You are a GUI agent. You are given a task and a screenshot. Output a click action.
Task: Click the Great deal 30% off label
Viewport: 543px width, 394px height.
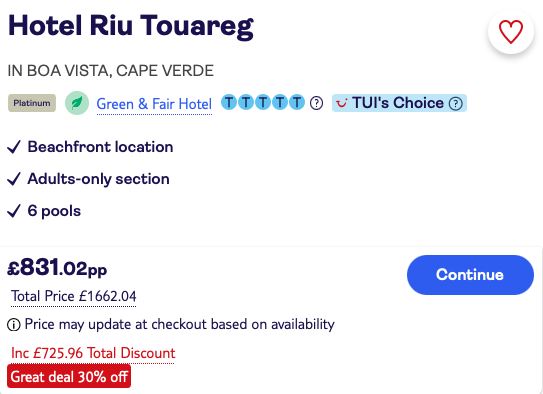pyautogui.click(x=69, y=376)
